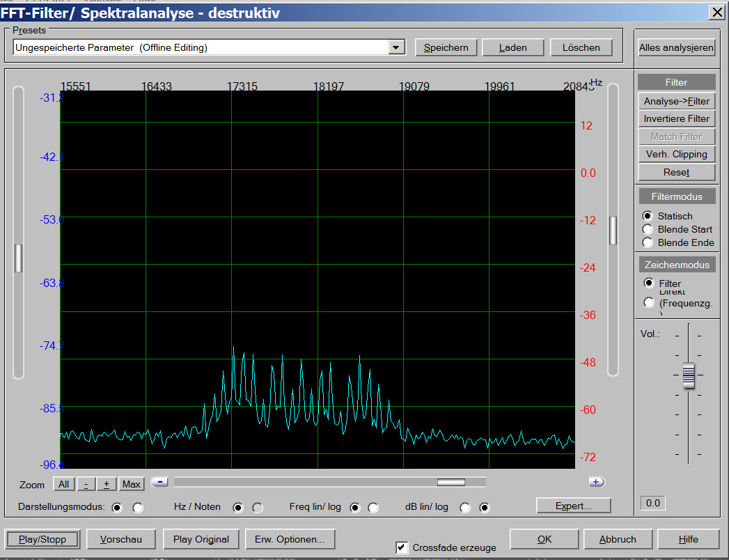Click the Analyse->Filter button
The image size is (729, 560).
[x=676, y=101]
